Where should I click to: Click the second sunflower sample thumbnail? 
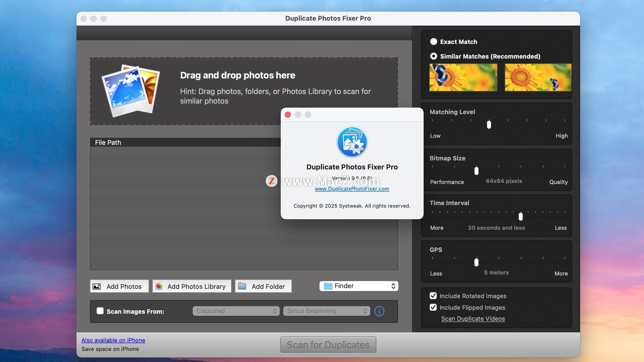point(538,77)
